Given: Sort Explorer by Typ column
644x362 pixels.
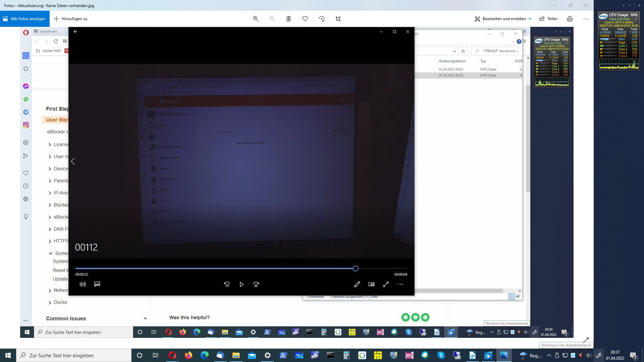Looking at the screenshot, I should (483, 61).
